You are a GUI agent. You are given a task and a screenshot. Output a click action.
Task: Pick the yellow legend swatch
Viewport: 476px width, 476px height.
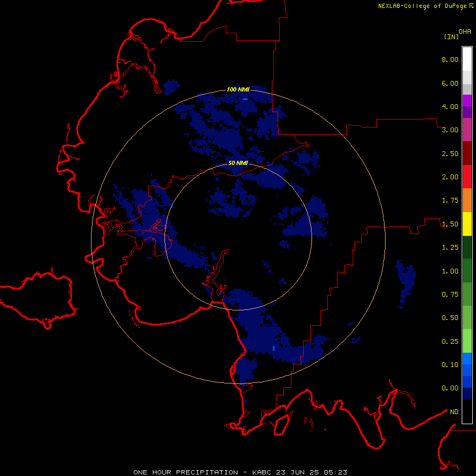(467, 224)
